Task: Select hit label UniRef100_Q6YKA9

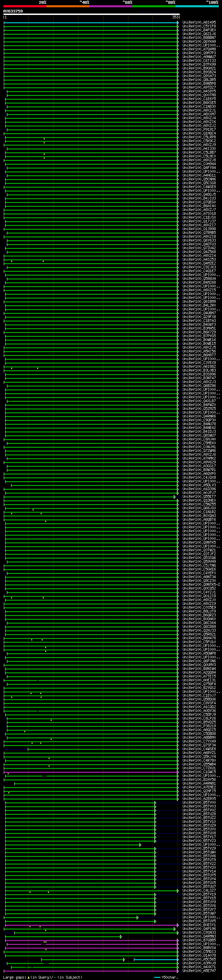Action: 199,41
